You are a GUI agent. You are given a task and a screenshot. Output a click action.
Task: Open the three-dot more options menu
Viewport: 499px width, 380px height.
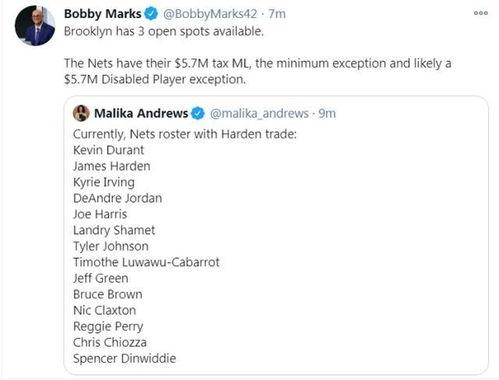[x=480, y=13]
